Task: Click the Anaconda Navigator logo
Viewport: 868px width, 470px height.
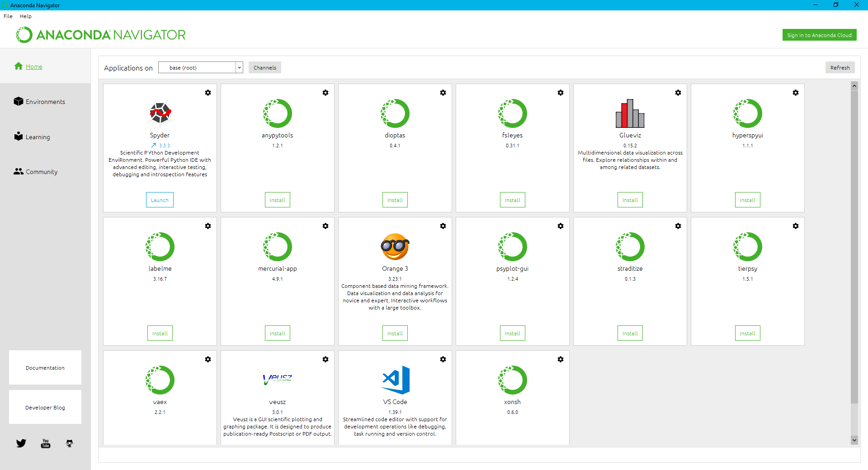Action: pos(101,35)
